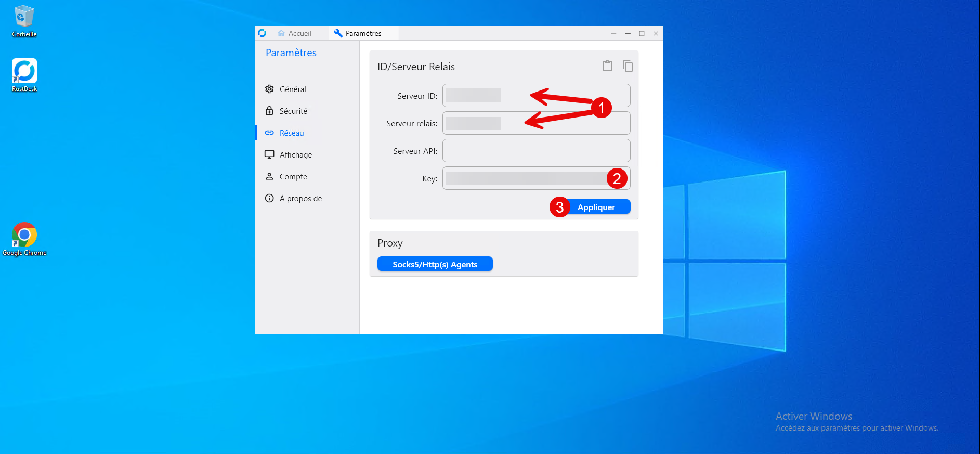The image size is (980, 454).
Task: Select Réseau in the sidebar
Action: 291,133
